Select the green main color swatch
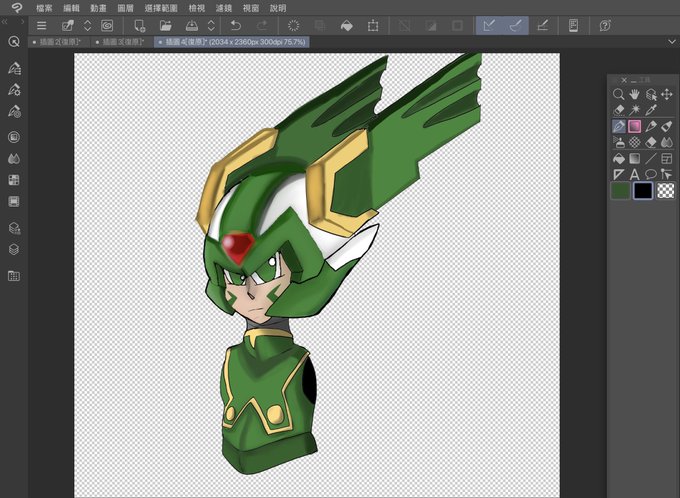Viewport: 680px width, 498px height. (x=621, y=190)
